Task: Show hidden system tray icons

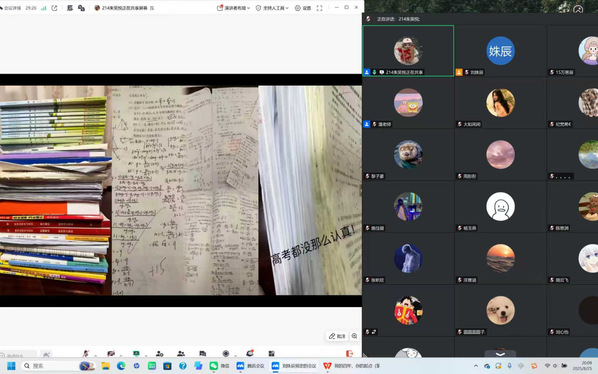Action: tap(476, 366)
